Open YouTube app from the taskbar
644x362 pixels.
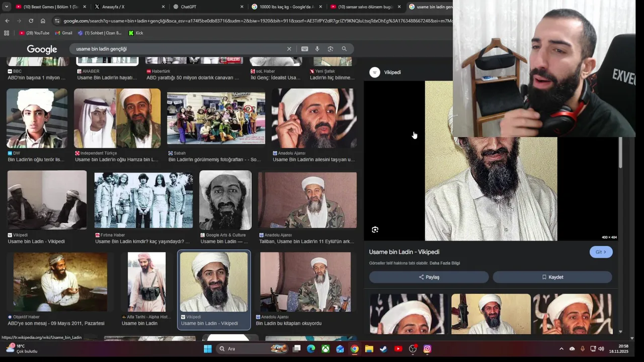[398, 348]
